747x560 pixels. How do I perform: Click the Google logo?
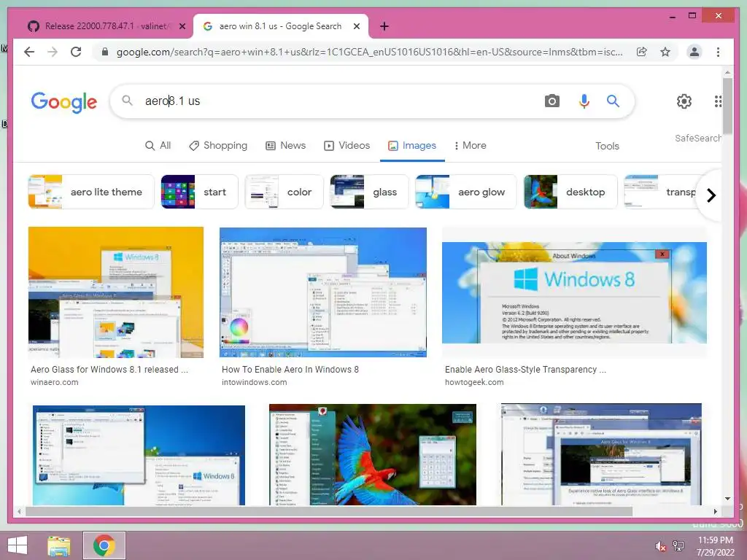(x=64, y=102)
